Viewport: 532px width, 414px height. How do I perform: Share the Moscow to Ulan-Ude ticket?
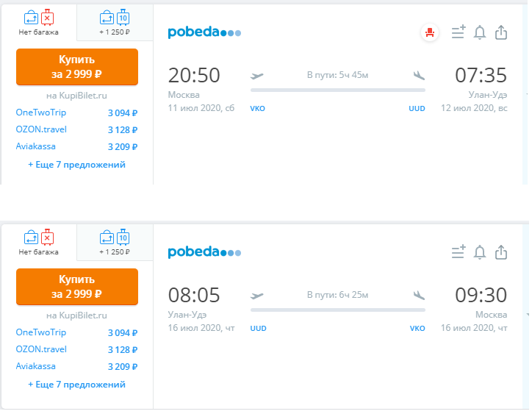(501, 32)
